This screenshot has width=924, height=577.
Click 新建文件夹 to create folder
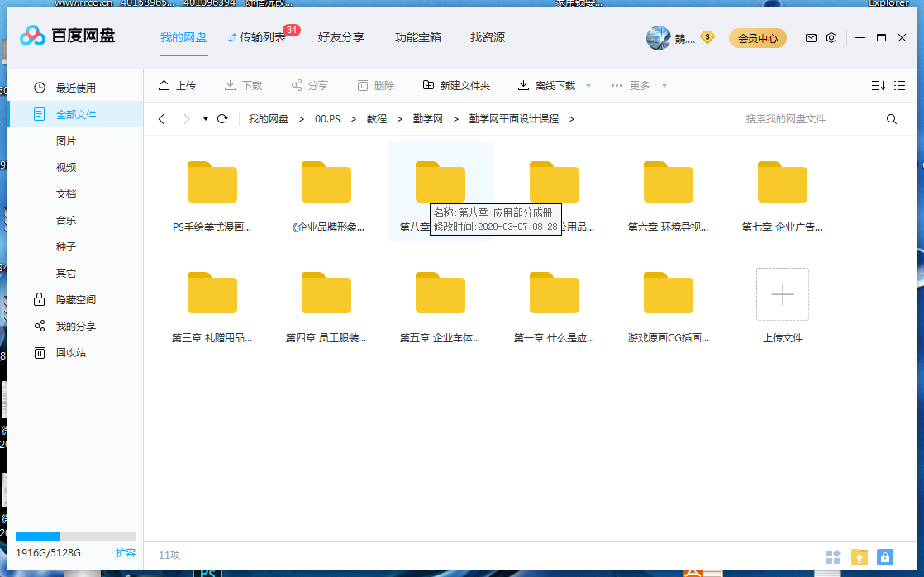point(456,85)
